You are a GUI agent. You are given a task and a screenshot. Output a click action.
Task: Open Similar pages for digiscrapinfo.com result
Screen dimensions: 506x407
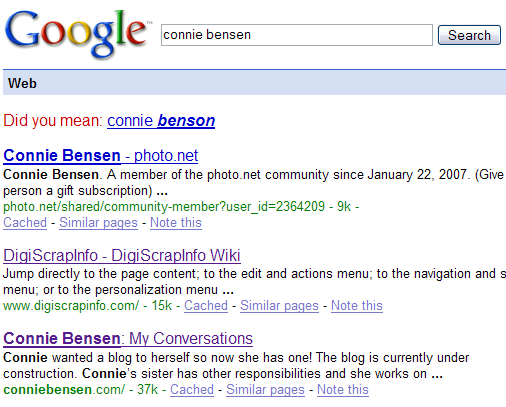click(279, 306)
